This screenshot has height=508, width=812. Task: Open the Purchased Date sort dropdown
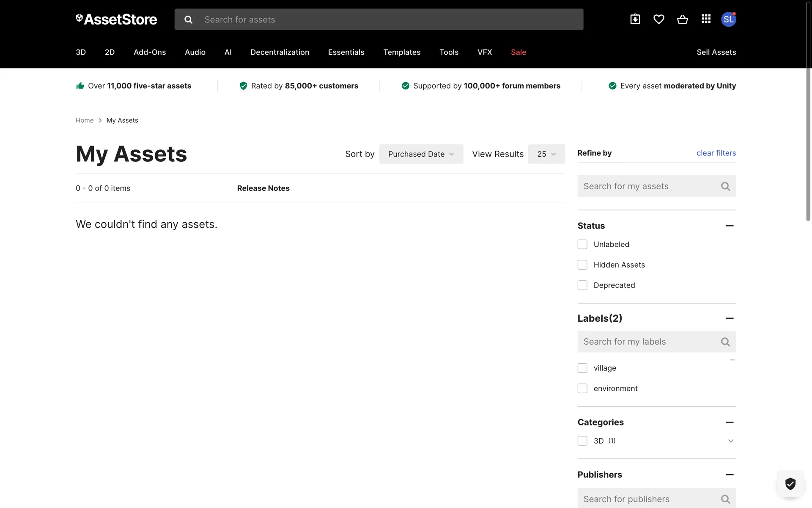tap(421, 154)
